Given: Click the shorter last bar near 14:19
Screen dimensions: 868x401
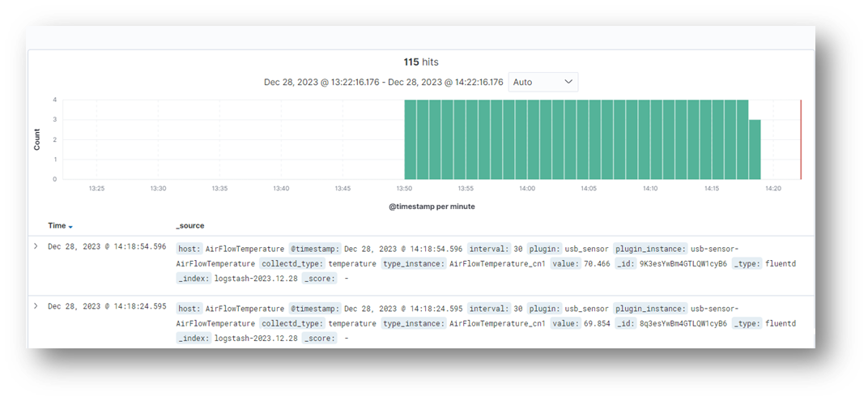Looking at the screenshot, I should [x=755, y=149].
